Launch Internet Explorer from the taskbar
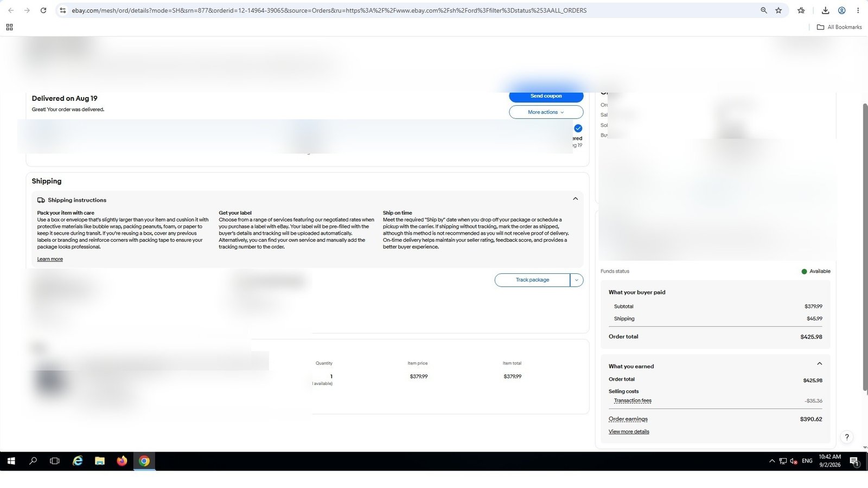This screenshot has height=488, width=868. point(78,461)
